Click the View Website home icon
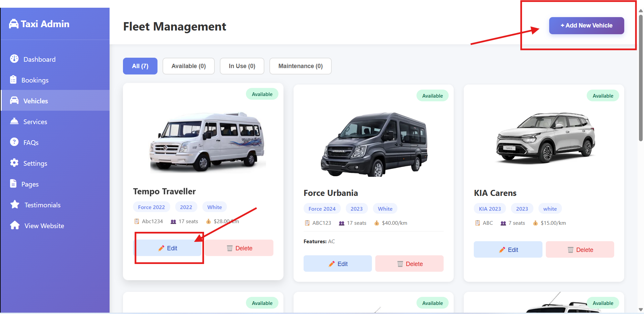The height and width of the screenshot is (314, 644). point(15,225)
